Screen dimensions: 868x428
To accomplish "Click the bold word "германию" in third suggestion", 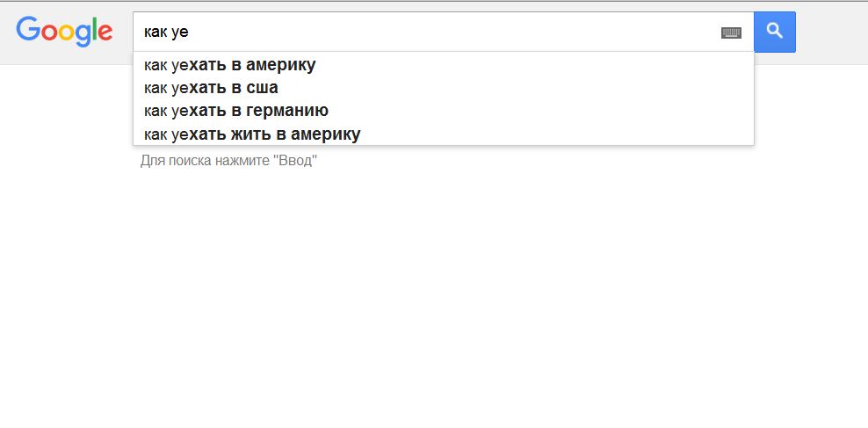I will tap(287, 111).
